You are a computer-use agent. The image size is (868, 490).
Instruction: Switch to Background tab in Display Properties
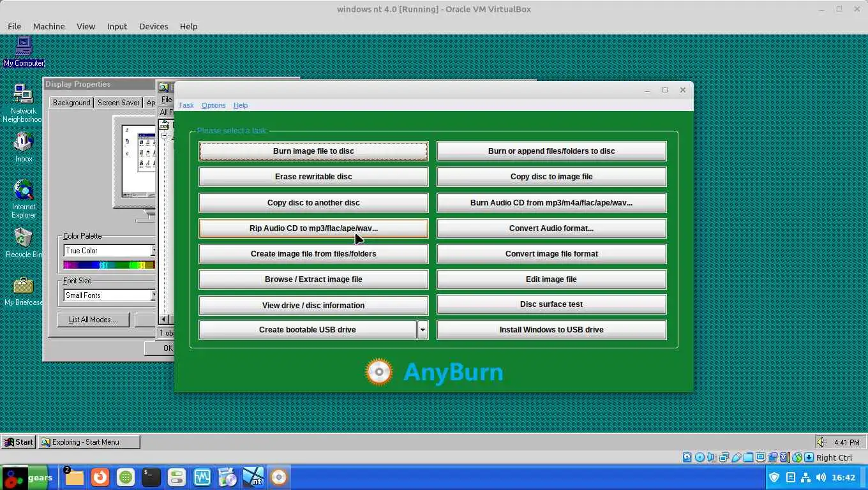tap(71, 102)
